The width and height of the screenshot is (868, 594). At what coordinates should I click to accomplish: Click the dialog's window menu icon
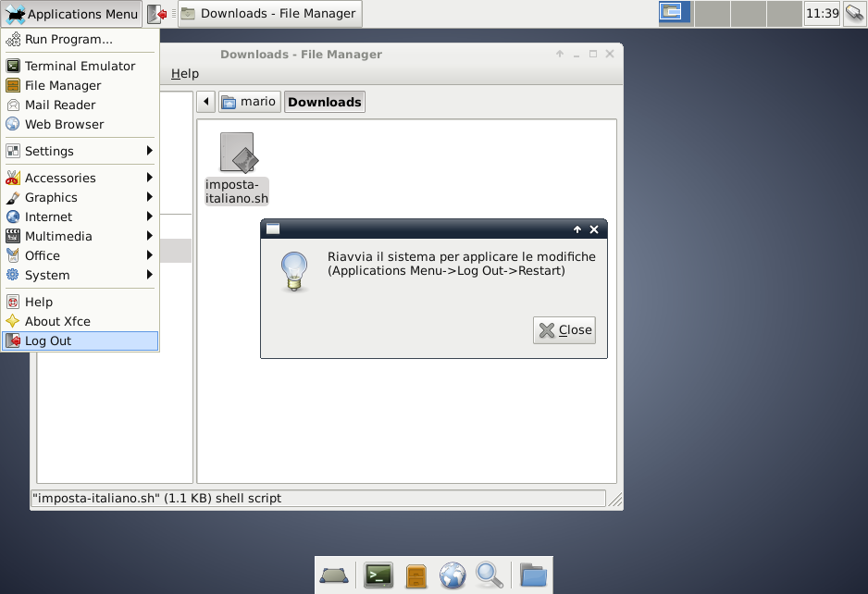click(x=273, y=229)
